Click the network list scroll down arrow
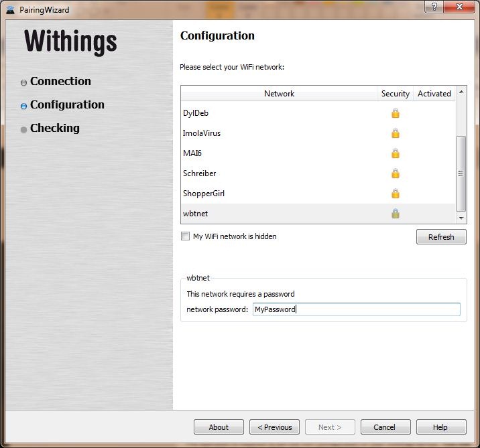 (x=461, y=218)
